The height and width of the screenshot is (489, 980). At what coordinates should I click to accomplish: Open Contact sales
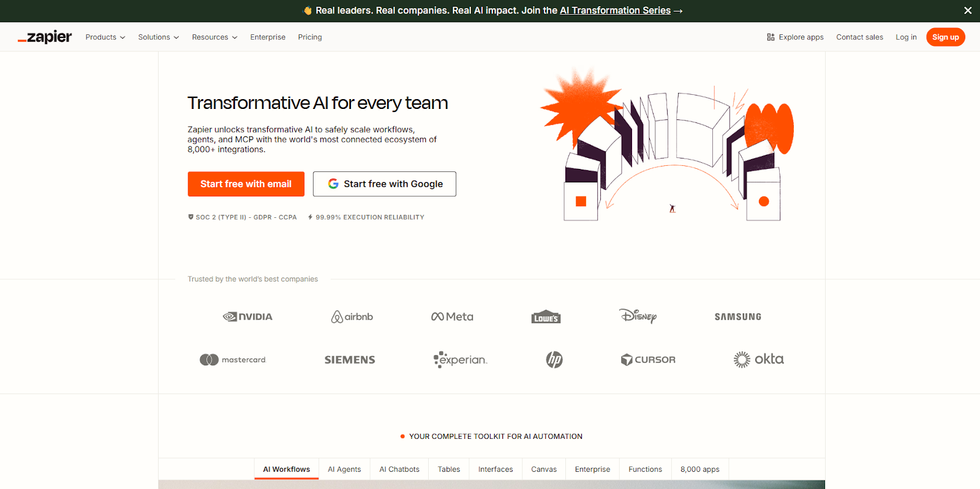[859, 37]
